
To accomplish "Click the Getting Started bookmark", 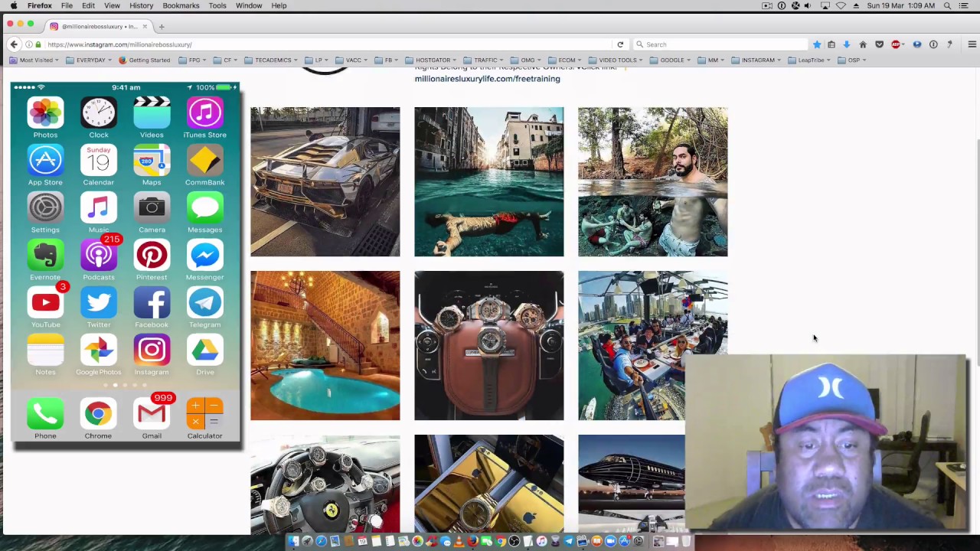I will pyautogui.click(x=145, y=60).
